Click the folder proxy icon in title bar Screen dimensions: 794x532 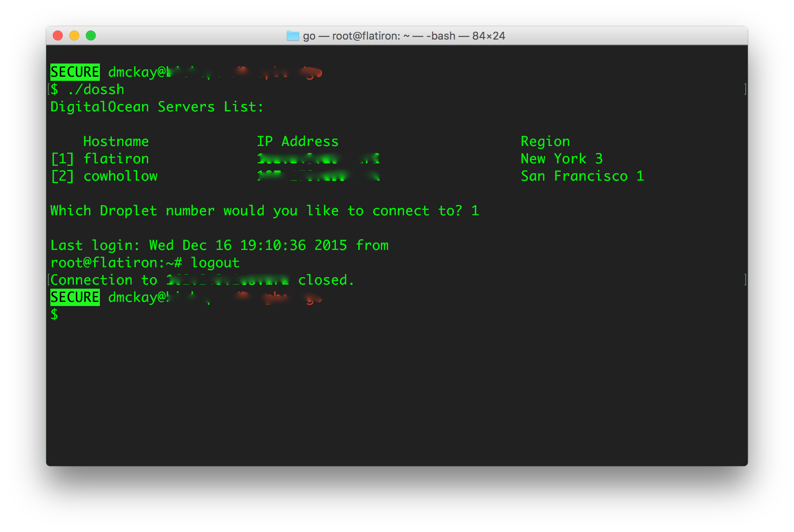(293, 36)
